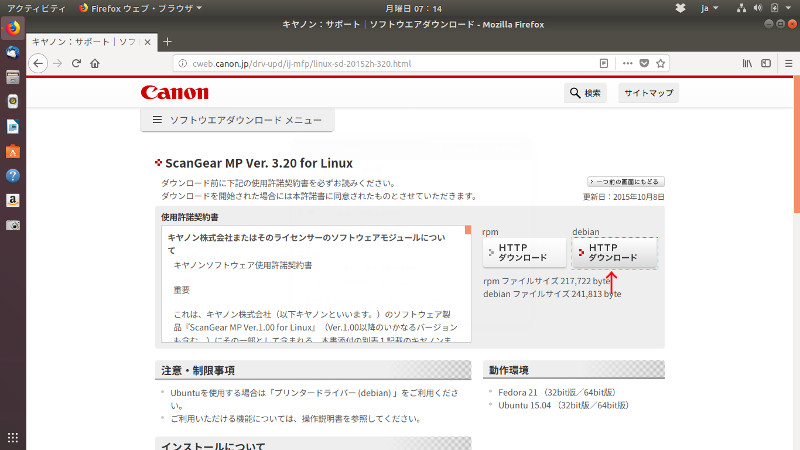
Task: Toggle Firefox sidebar icon
Action: (x=766, y=63)
